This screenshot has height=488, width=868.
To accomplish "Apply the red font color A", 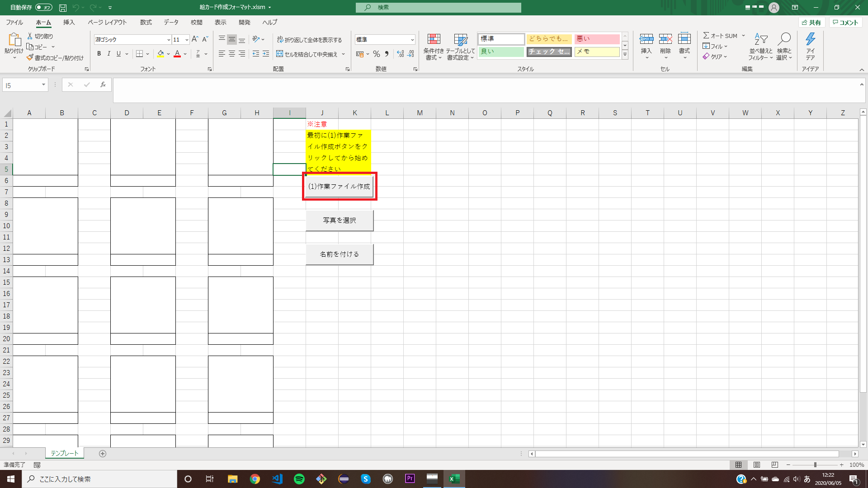I will tap(177, 54).
